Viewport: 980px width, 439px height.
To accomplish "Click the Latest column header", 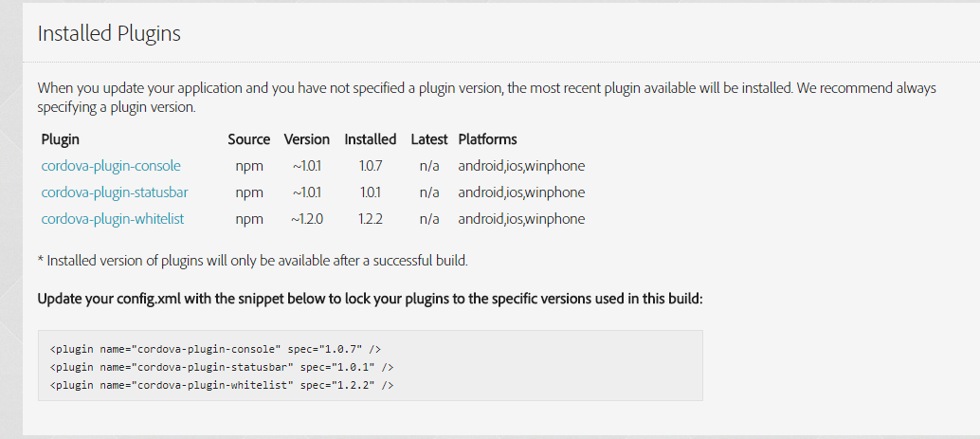I will (x=428, y=139).
